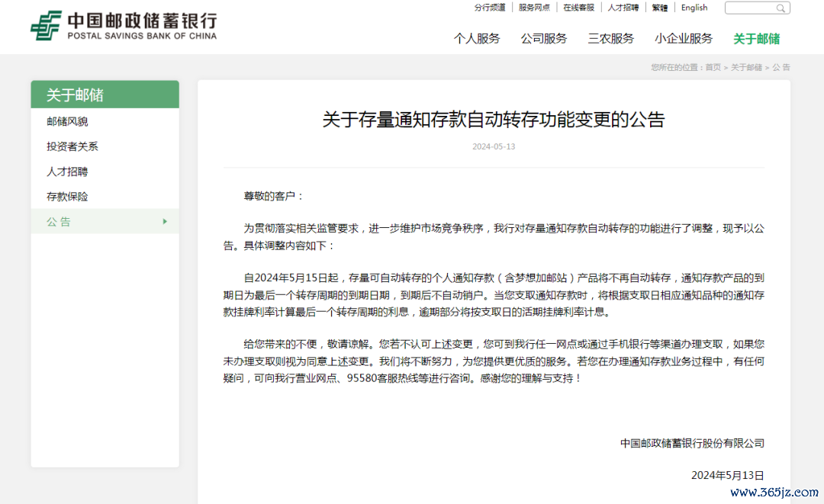The image size is (824, 504).
Task: Select 邮储风貌 in sidebar
Action: pyautogui.click(x=105, y=121)
